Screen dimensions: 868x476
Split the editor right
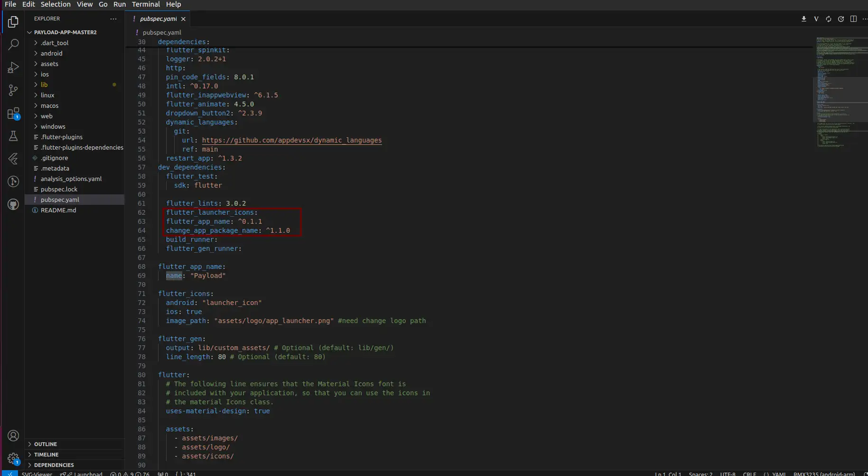click(853, 19)
